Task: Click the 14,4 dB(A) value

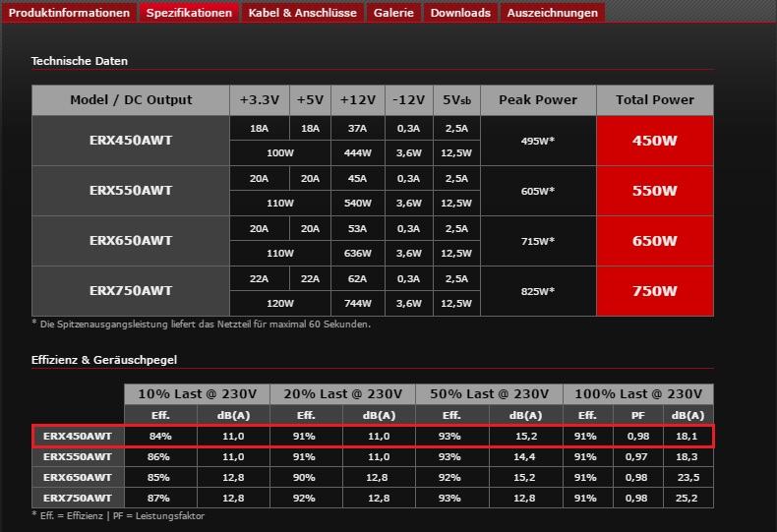Action: [524, 456]
